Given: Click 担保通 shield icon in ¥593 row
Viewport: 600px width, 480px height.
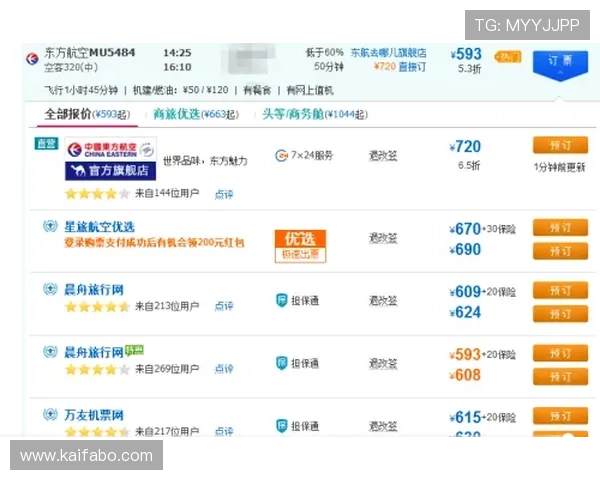Looking at the screenshot, I should [x=282, y=363].
